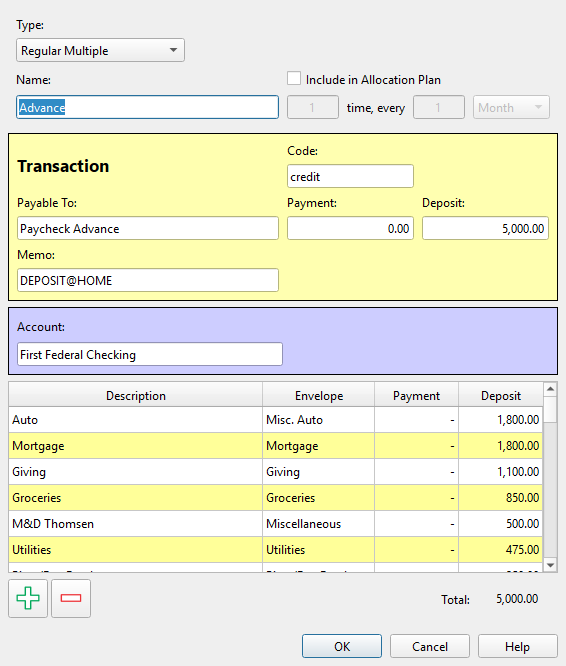This screenshot has width=566, height=666.
Task: Open Help for this dialog
Action: [x=518, y=646]
